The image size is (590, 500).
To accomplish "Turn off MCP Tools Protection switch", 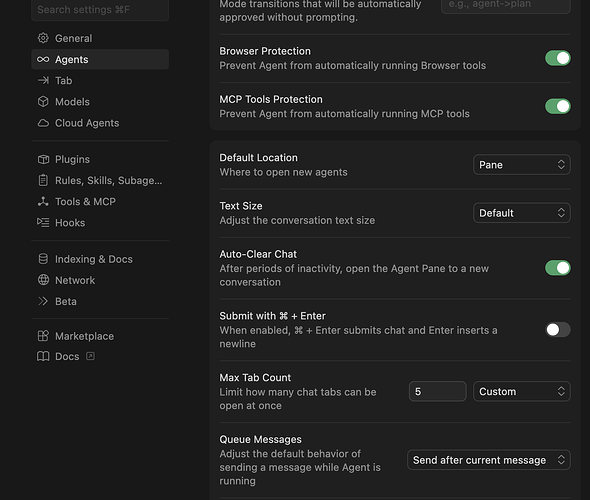I will click(x=558, y=106).
